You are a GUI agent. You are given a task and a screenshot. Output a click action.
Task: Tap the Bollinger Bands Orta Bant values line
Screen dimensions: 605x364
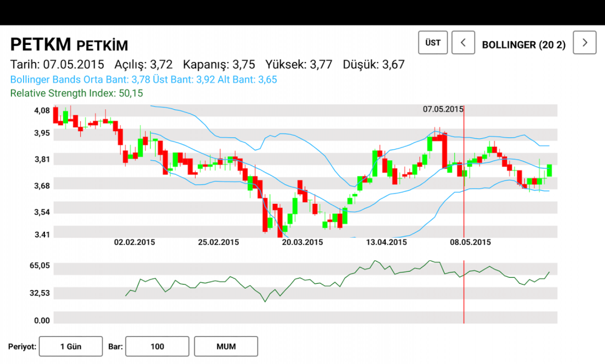(x=143, y=79)
